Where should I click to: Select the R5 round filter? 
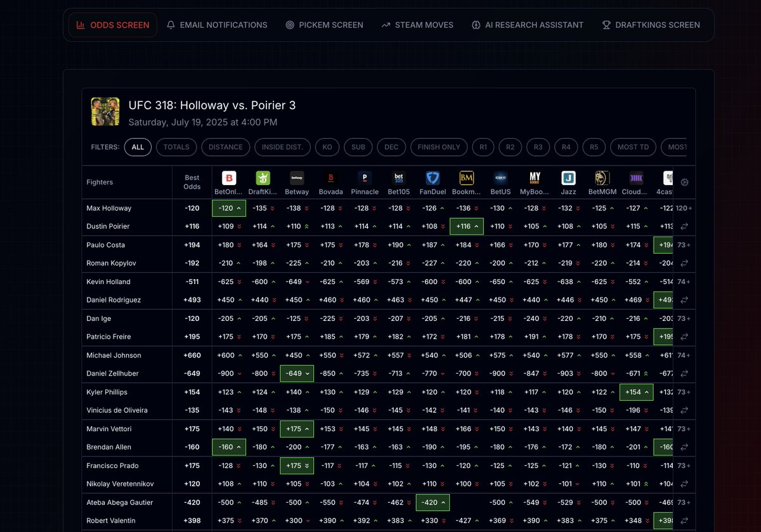click(594, 147)
